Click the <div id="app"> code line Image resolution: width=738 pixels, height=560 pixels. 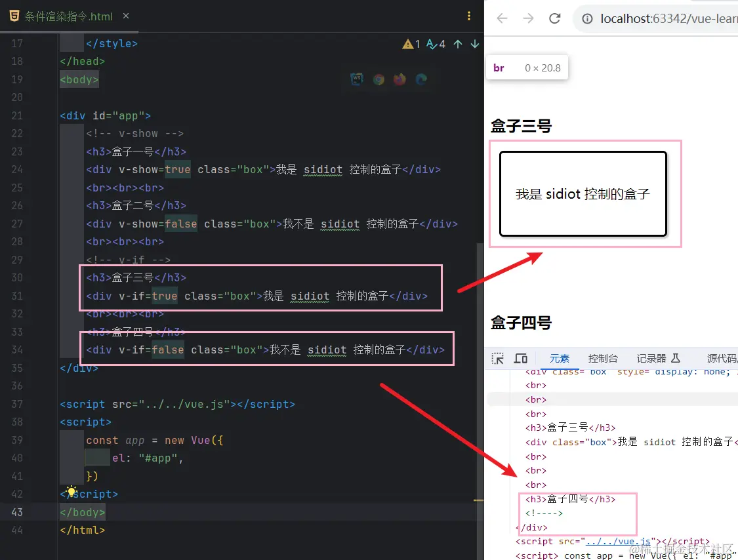106,115
